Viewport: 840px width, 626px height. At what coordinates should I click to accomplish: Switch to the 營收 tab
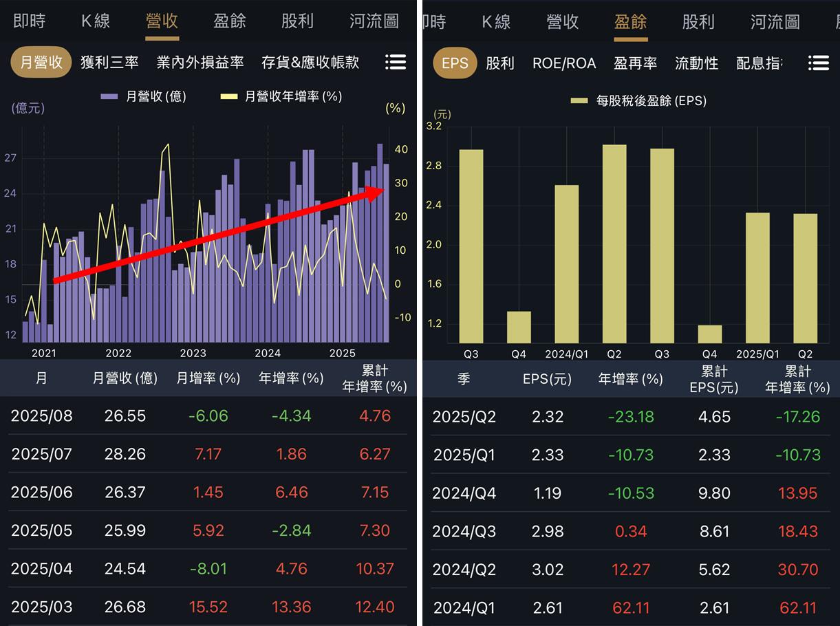tap(162, 21)
